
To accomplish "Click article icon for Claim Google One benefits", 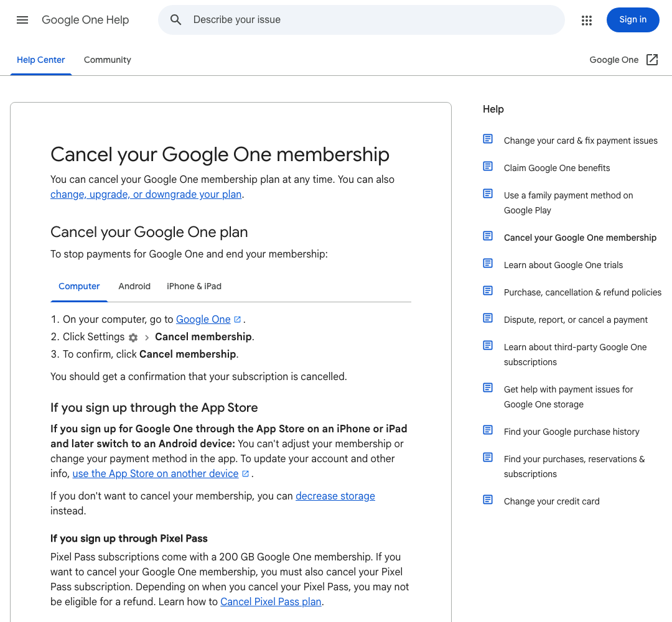I will click(488, 166).
